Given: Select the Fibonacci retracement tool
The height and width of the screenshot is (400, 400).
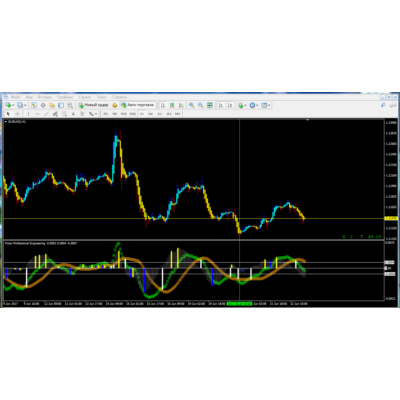Looking at the screenshot, I should coord(64,114).
